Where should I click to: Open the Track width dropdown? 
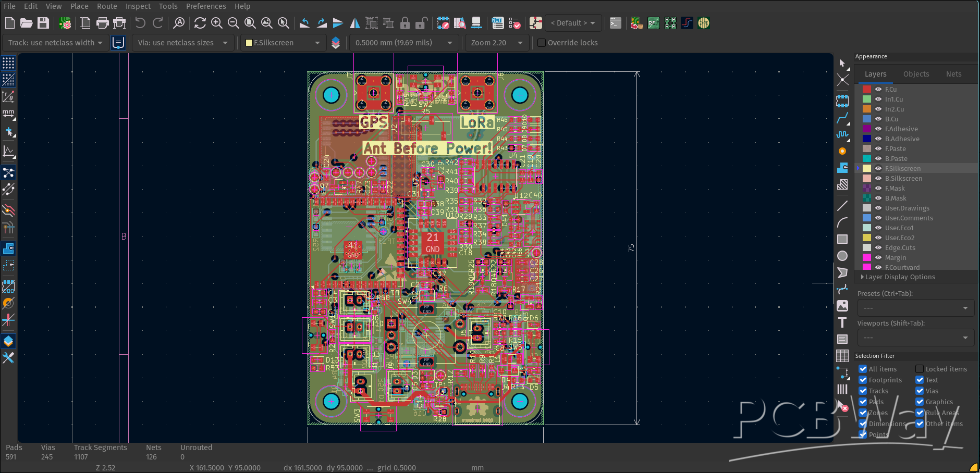click(x=56, y=43)
